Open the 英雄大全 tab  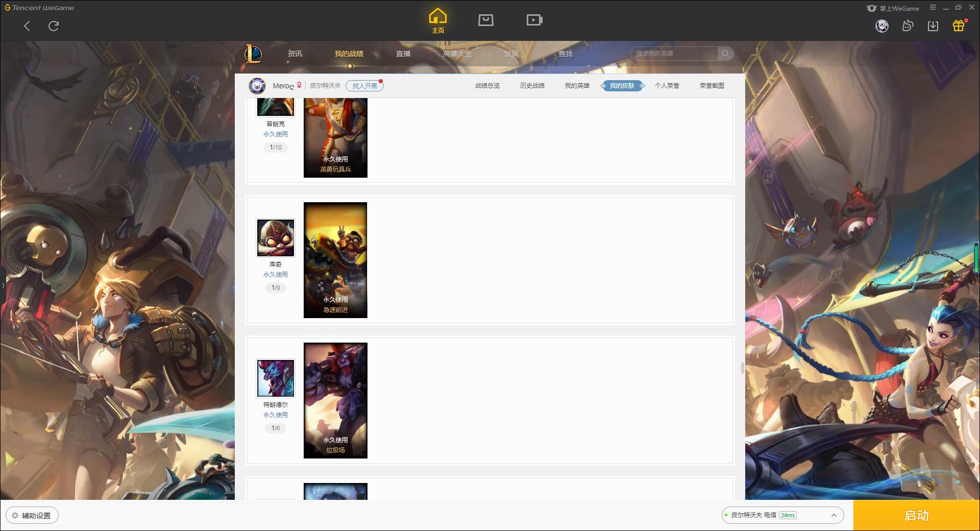(457, 54)
